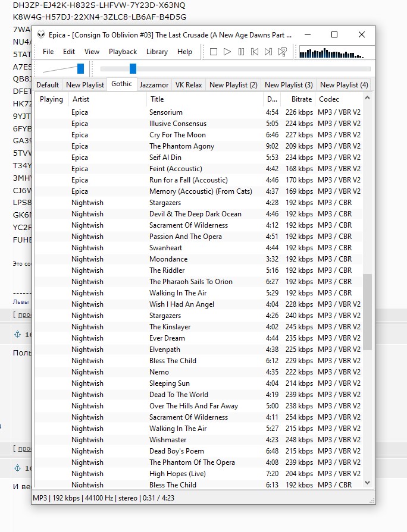Open the Library menu

point(157,52)
